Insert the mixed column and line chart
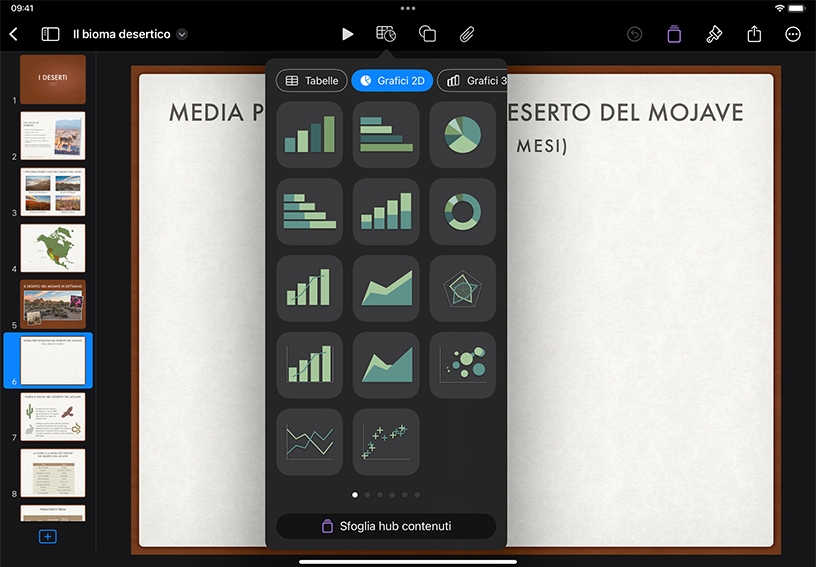This screenshot has width=816, height=567. [310, 288]
